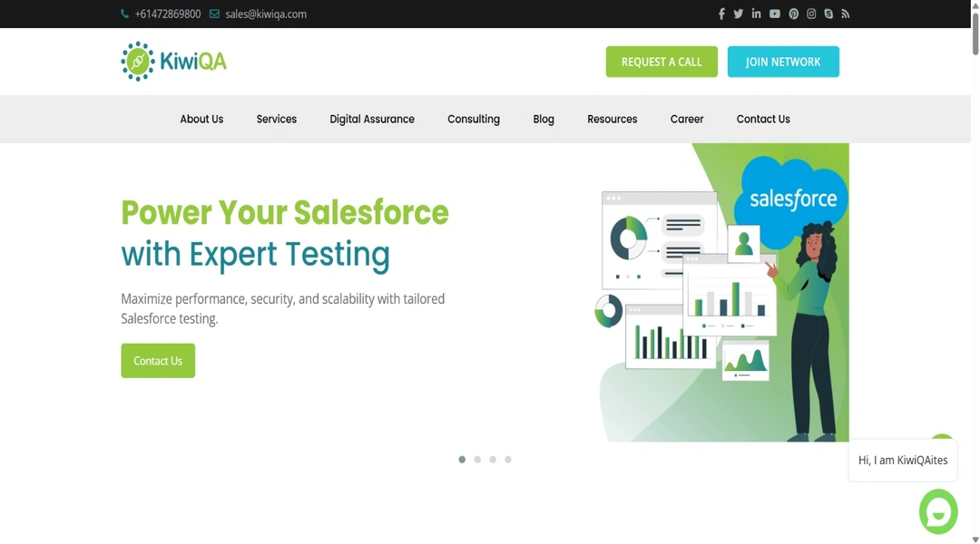Click the phone icon next to the number

click(x=124, y=14)
